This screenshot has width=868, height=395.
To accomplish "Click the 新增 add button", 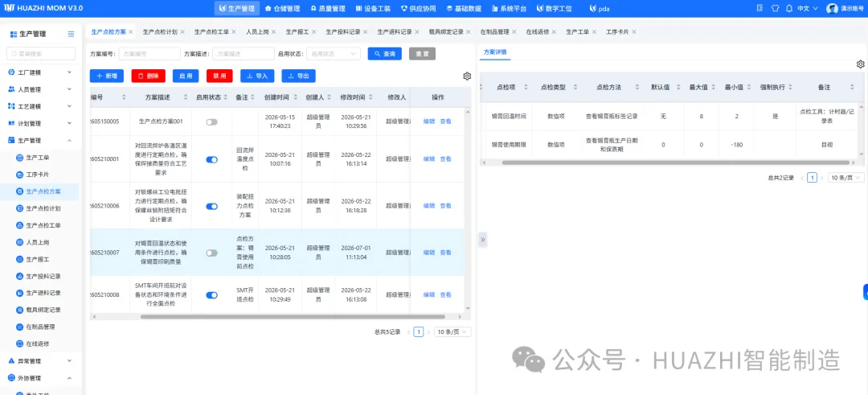I will pos(107,76).
